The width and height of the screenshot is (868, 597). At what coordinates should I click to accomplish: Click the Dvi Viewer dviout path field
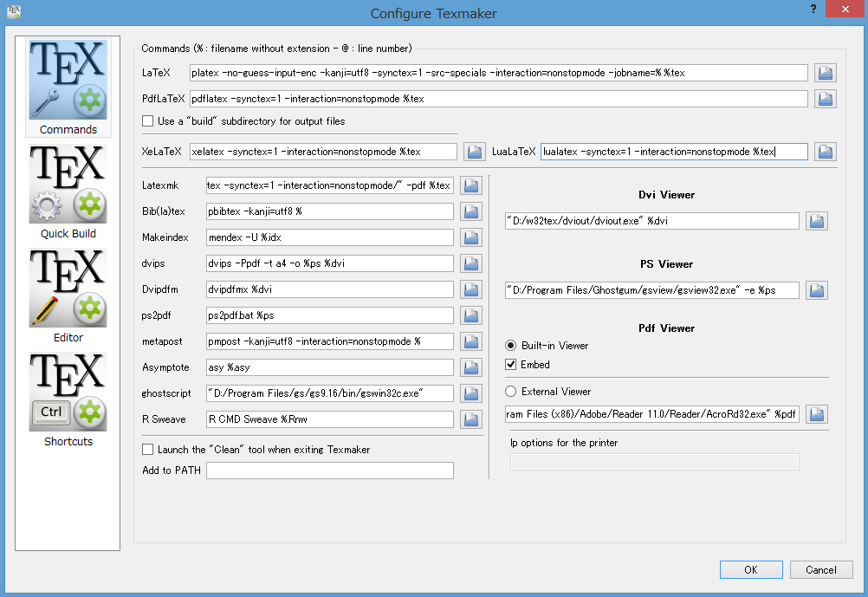click(651, 221)
